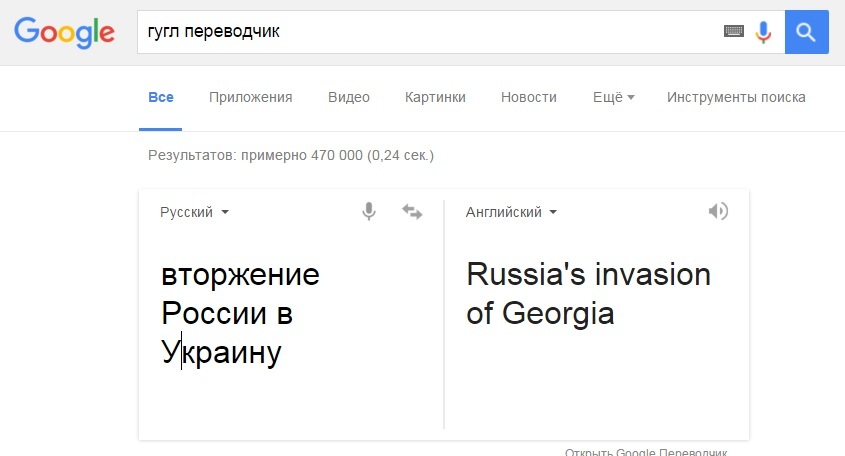This screenshot has width=845, height=456.
Task: Start voice search with the microphone icon
Action: (763, 32)
